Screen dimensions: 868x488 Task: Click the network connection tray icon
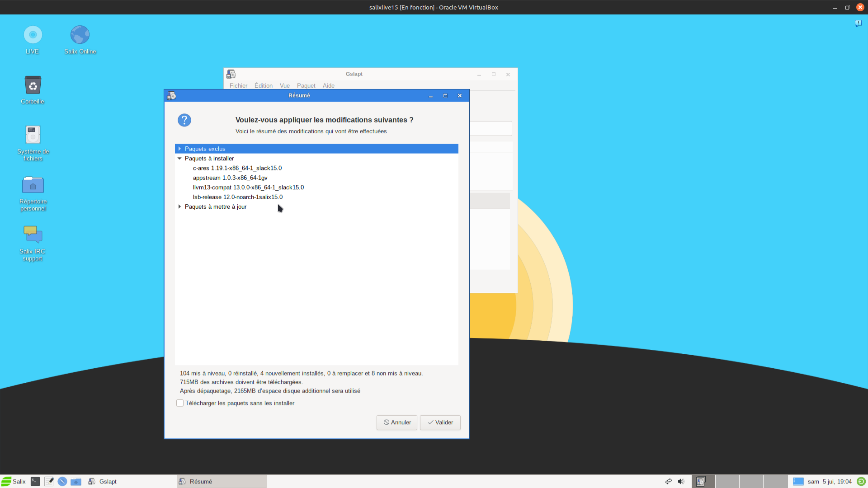pyautogui.click(x=668, y=481)
